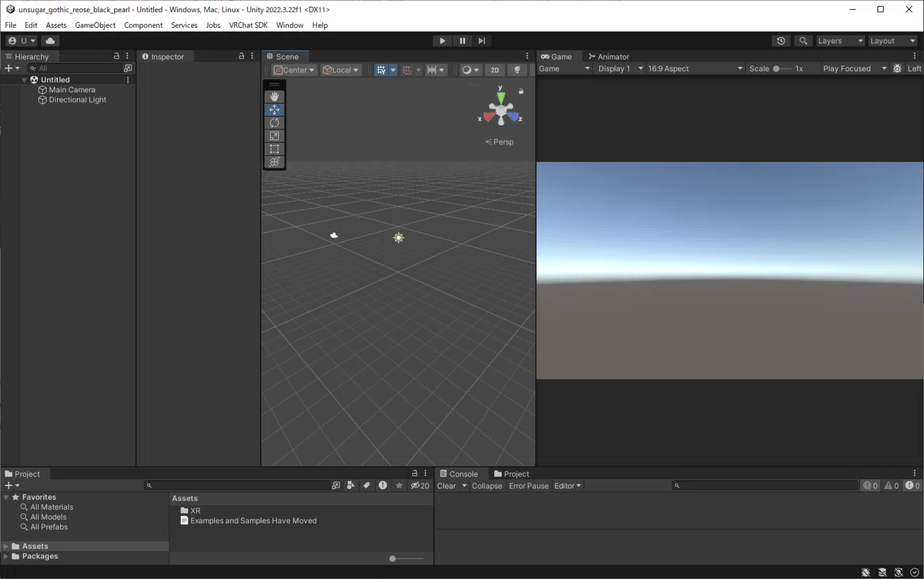This screenshot has height=579, width=924.
Task: Open the VRChat SDK menu
Action: (248, 25)
